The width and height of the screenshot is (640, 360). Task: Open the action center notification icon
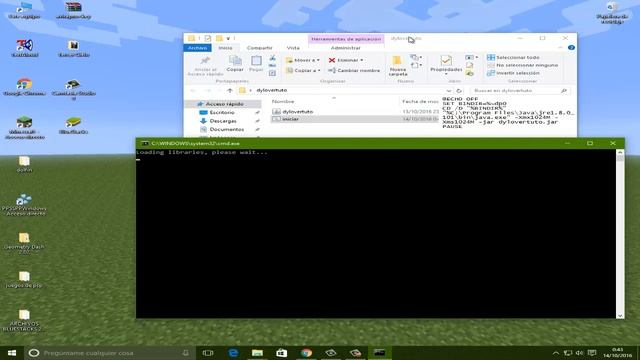pyautogui.click(x=592, y=353)
